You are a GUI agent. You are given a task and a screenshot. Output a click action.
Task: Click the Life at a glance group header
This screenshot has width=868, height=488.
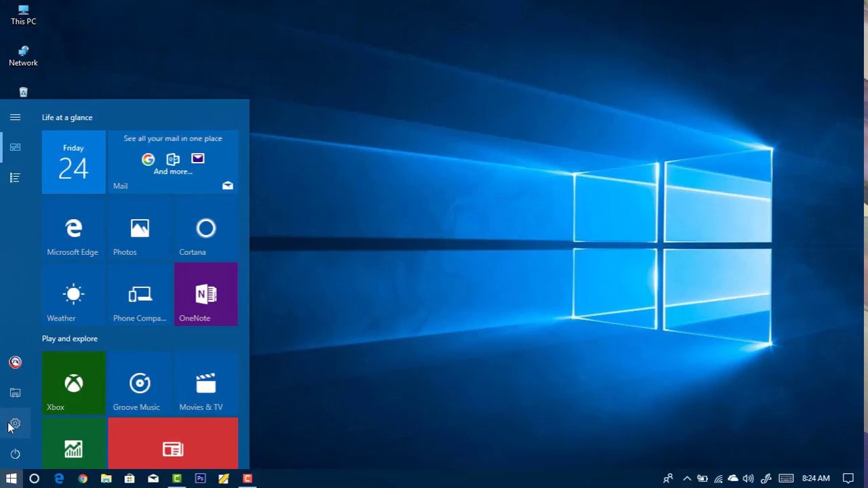point(67,117)
